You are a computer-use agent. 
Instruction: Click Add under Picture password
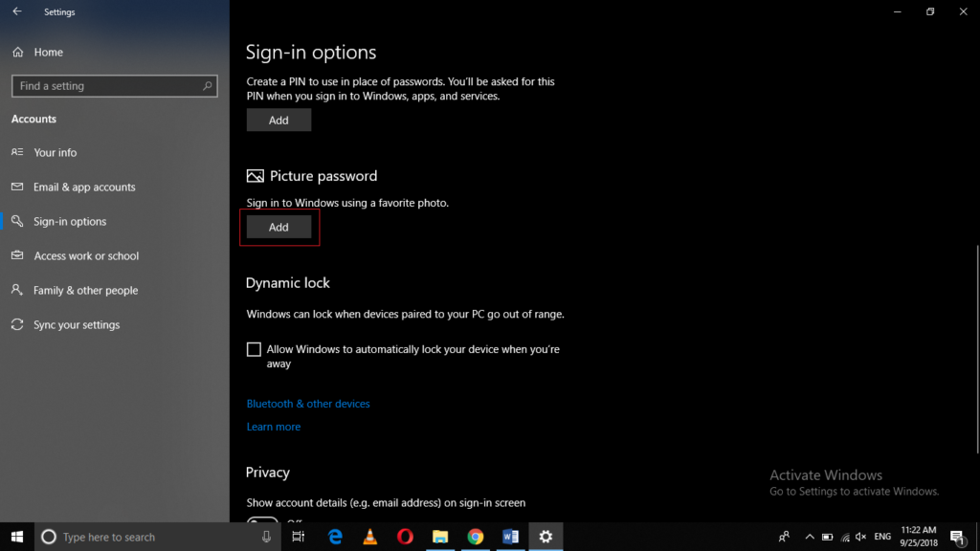[278, 227]
